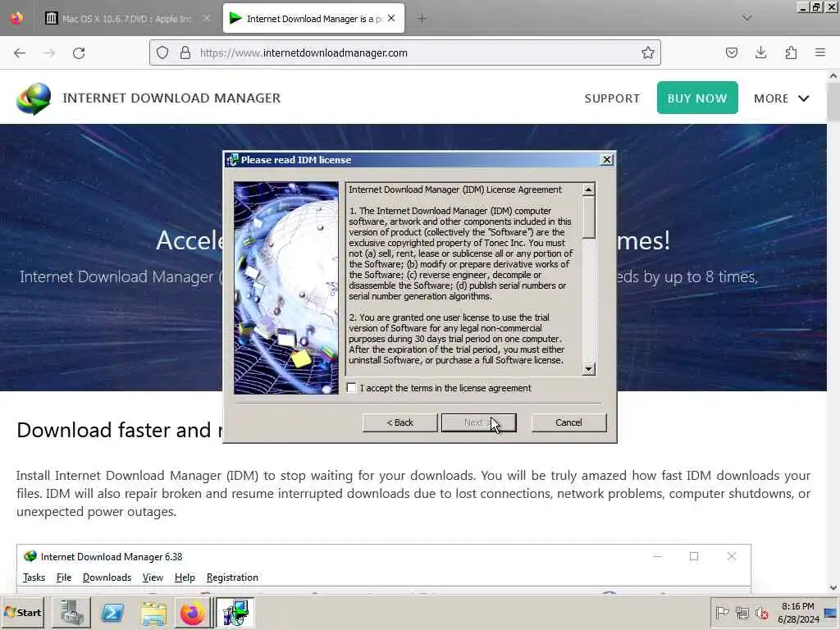This screenshot has height=630, width=840.
Task: Open Save to Pocket icon
Action: pyautogui.click(x=731, y=52)
